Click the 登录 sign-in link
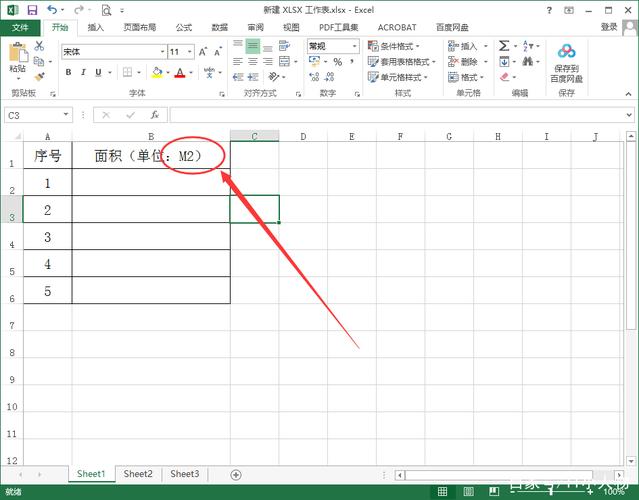Viewport: 639px width, 500px height. 609,27
